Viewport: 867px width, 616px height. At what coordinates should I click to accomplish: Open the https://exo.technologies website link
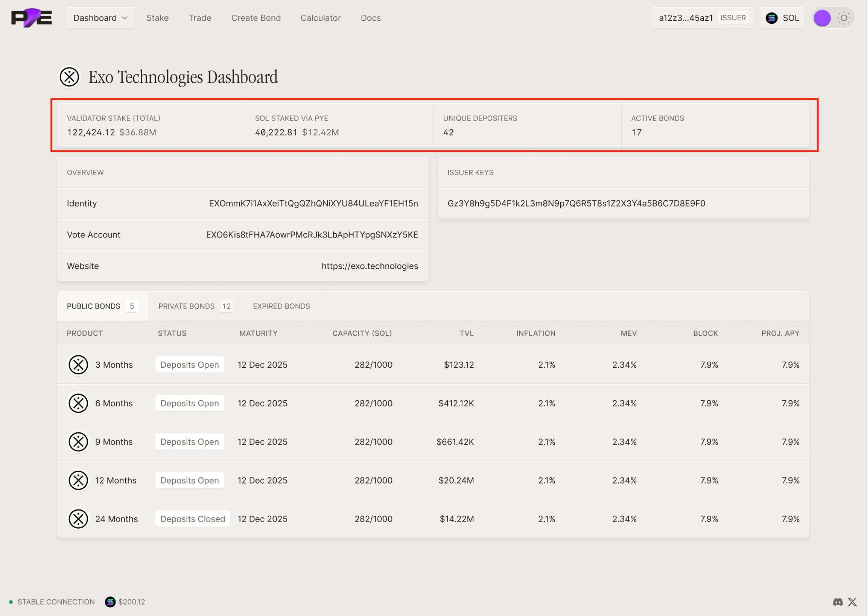[x=370, y=266]
